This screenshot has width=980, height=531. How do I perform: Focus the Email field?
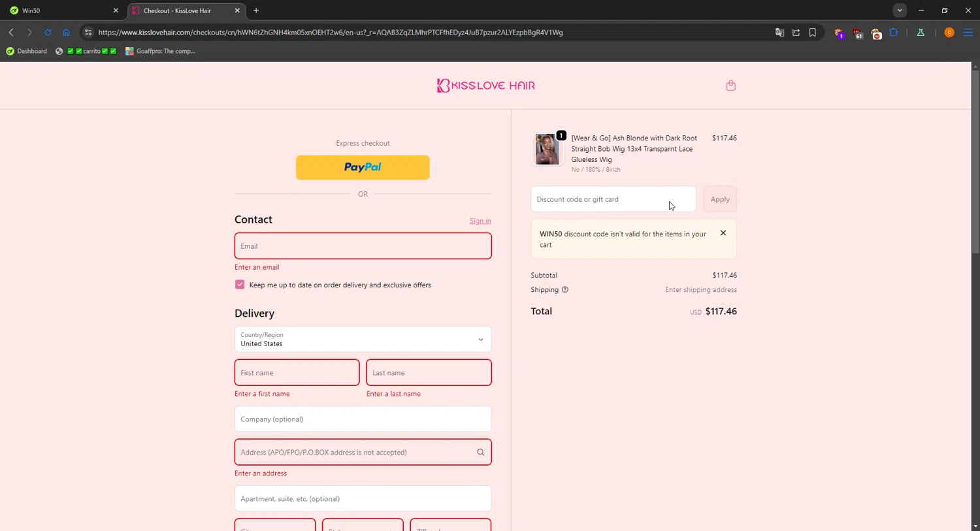click(363, 246)
